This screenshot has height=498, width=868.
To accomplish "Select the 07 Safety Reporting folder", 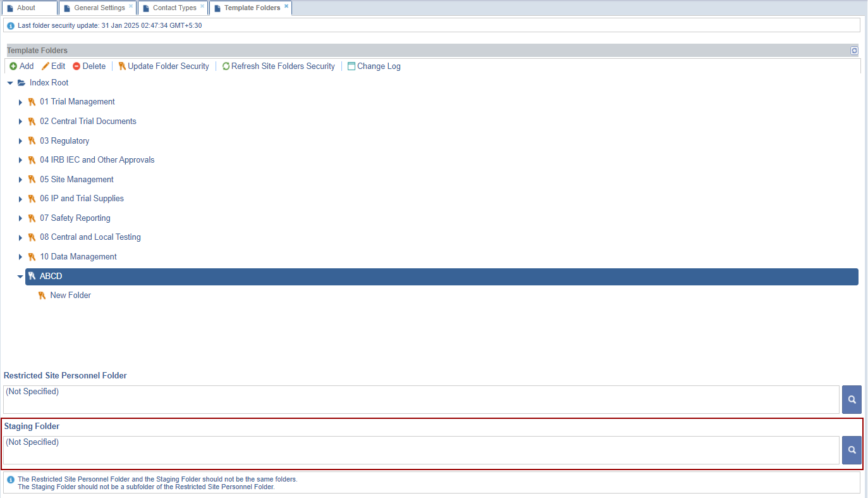I will (75, 218).
